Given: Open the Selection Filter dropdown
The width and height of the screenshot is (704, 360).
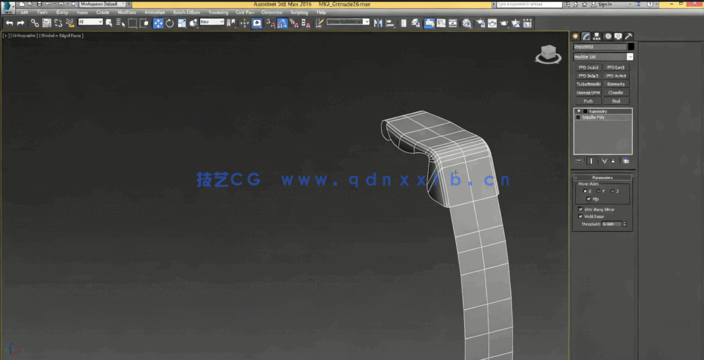Looking at the screenshot, I should tap(90, 22).
